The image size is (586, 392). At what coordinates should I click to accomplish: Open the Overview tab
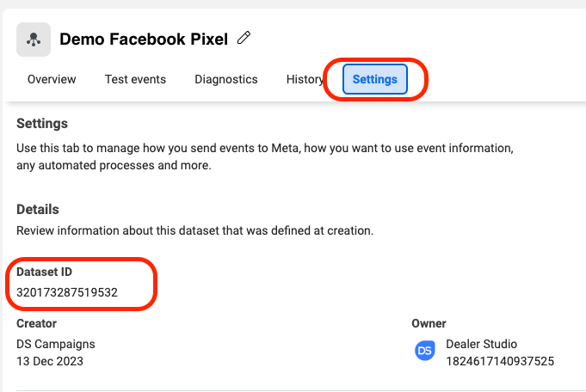tap(52, 79)
